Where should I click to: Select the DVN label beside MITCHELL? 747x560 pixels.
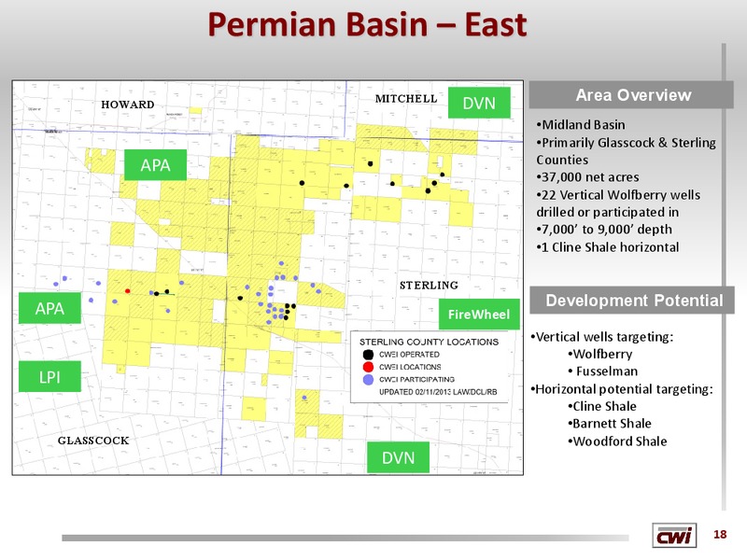click(x=479, y=103)
